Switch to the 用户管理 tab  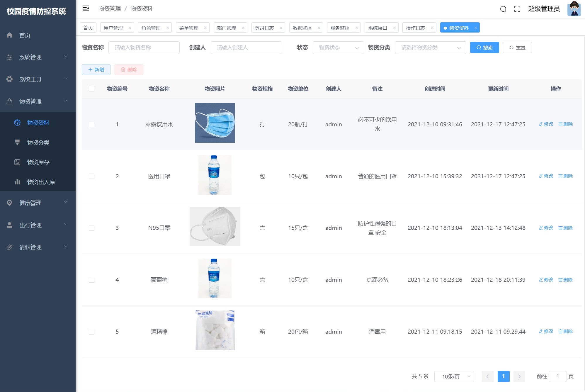click(x=113, y=28)
